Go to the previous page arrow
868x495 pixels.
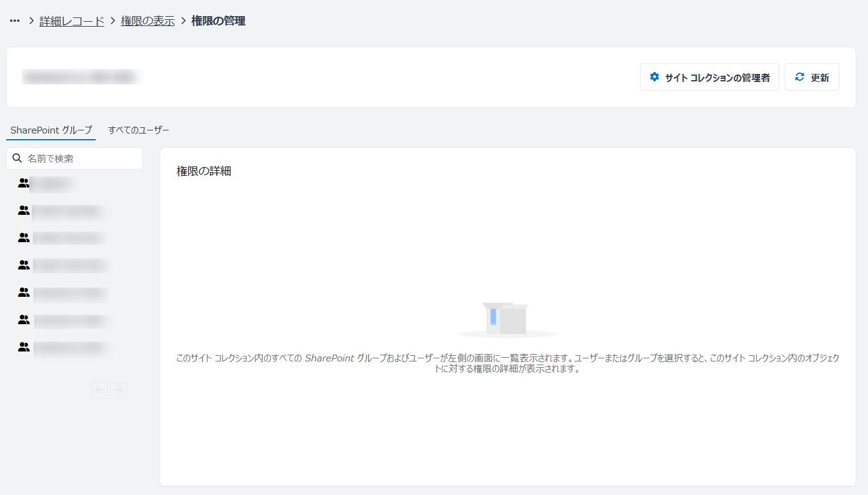pyautogui.click(x=99, y=391)
